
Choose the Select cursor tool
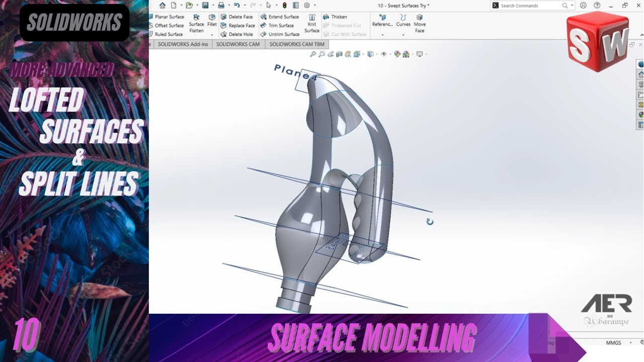[x=269, y=6]
